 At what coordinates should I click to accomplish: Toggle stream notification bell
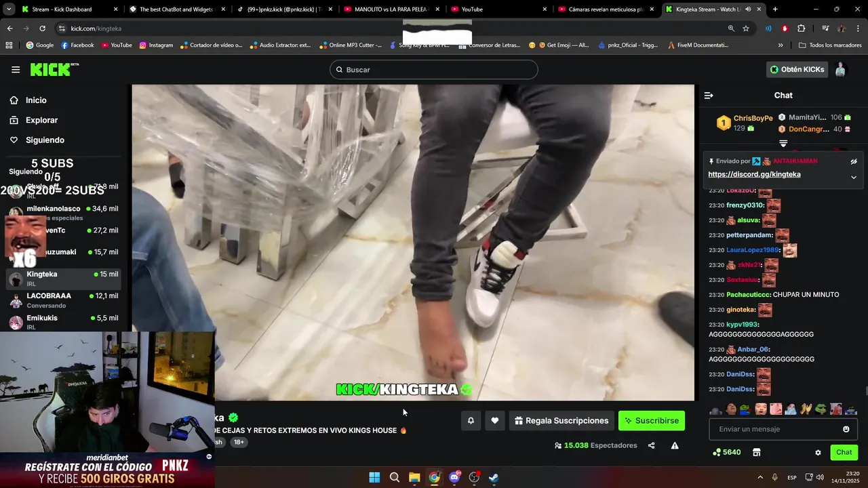coord(471,421)
